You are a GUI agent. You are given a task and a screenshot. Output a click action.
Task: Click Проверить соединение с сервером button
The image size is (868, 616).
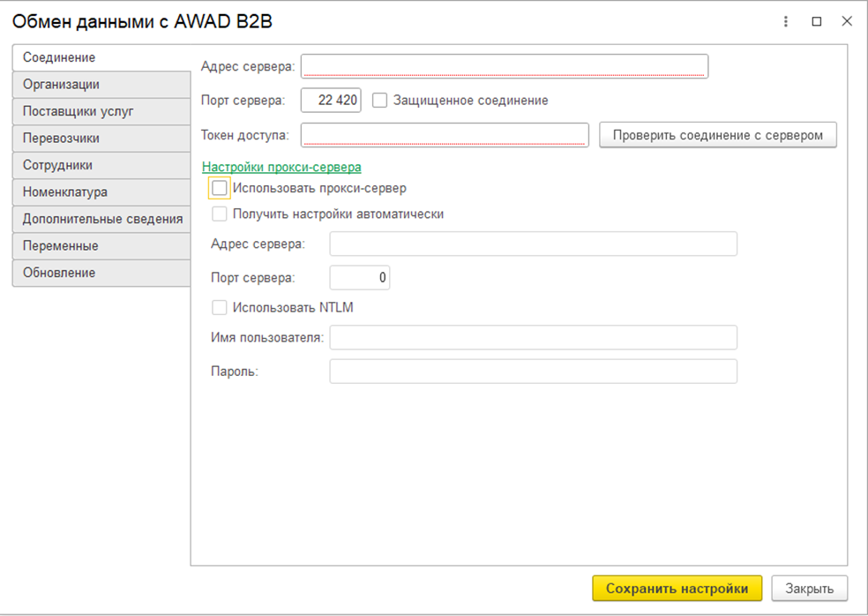pyautogui.click(x=717, y=135)
